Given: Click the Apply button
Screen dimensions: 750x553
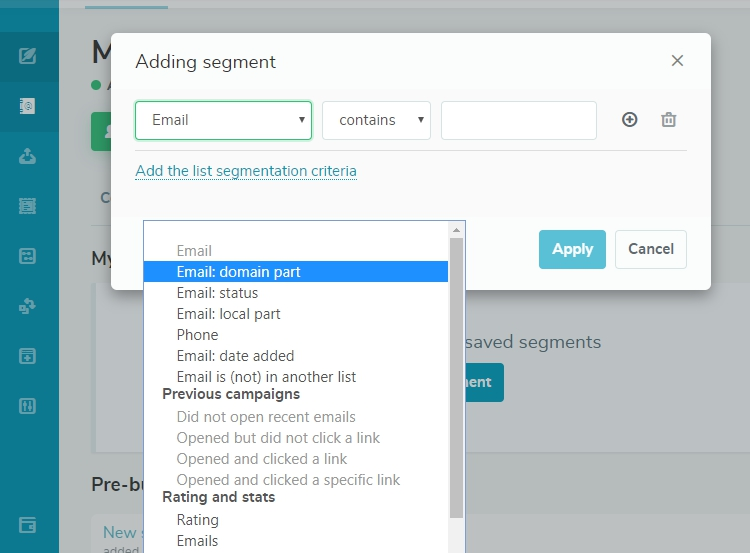Looking at the screenshot, I should click(573, 249).
